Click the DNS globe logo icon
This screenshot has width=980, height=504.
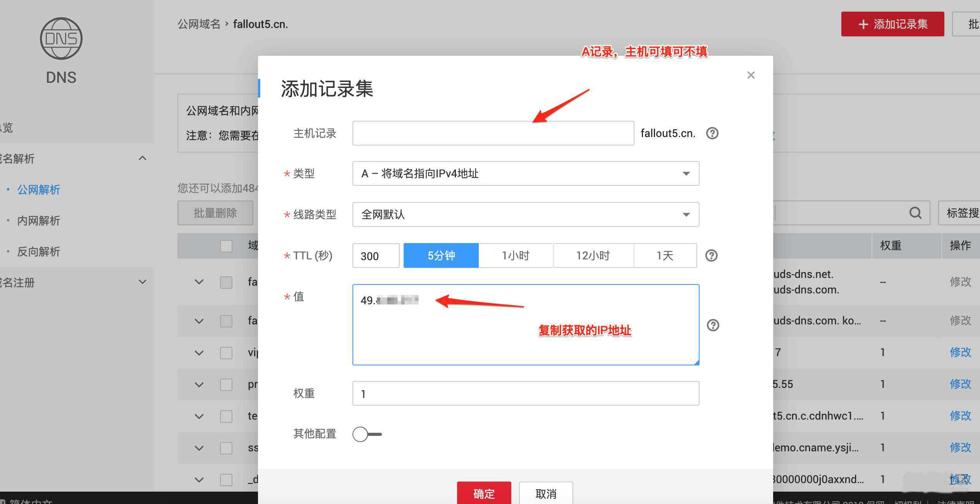click(61, 38)
